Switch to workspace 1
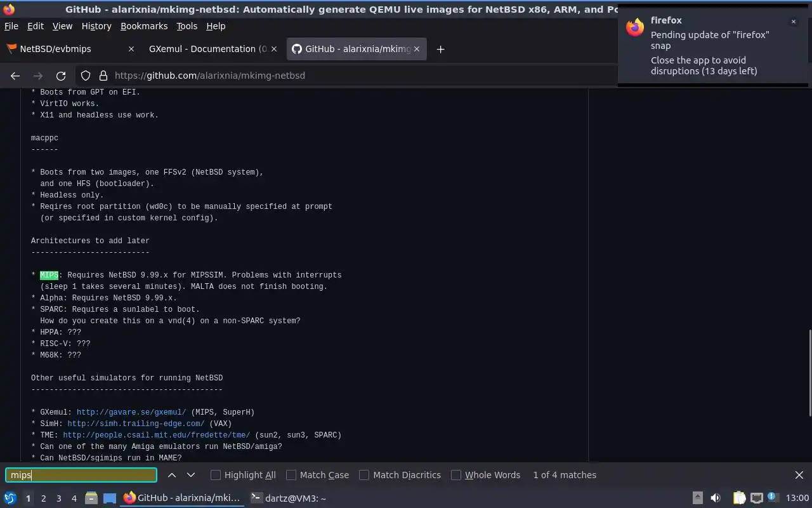 tap(28, 498)
